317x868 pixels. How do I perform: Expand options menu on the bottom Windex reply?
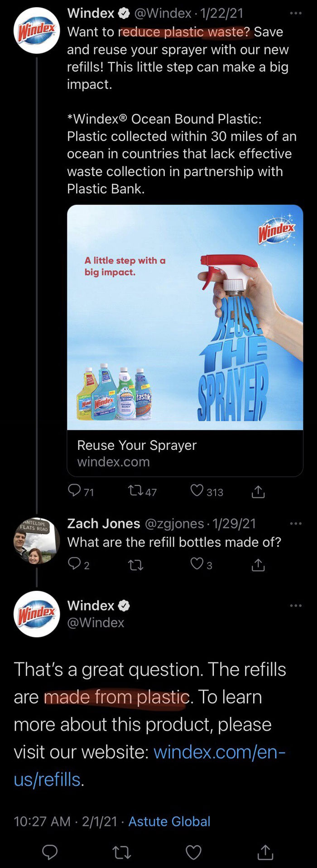[x=295, y=605]
